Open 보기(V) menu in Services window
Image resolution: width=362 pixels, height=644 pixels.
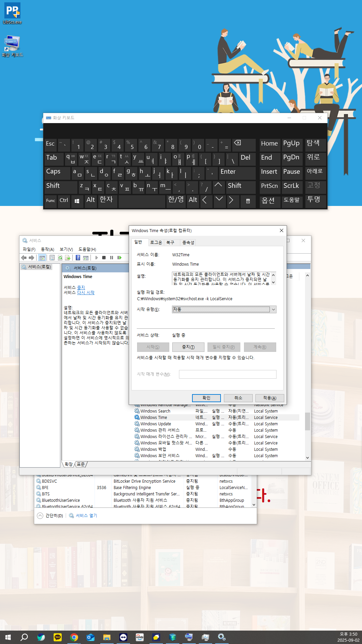[x=66, y=249]
